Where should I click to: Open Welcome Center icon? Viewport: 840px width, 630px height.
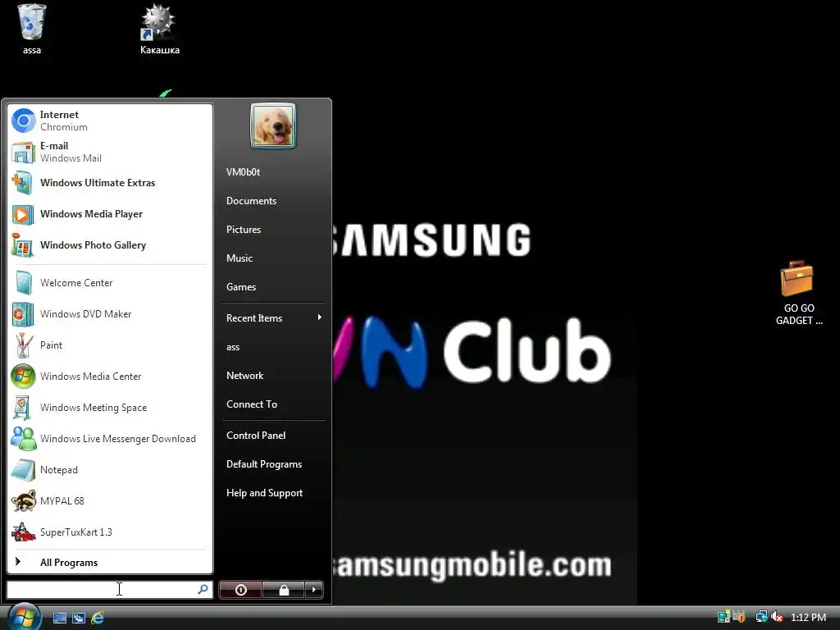[24, 283]
